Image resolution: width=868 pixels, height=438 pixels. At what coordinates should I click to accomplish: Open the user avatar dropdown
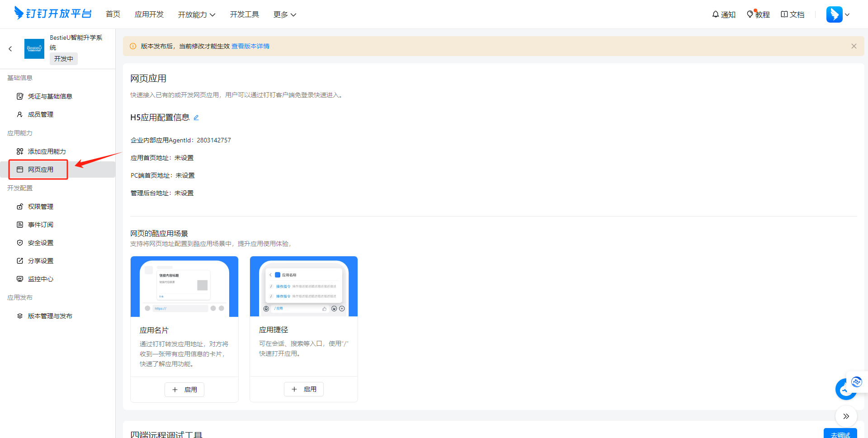click(838, 14)
